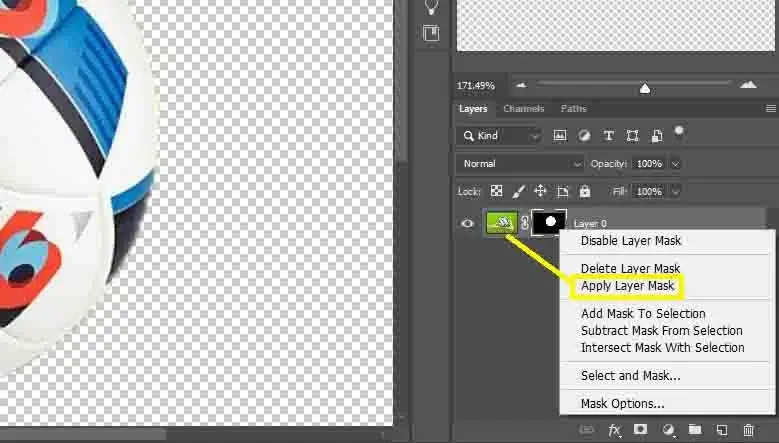Click Add layer mask icon
The image size is (779, 443).
[640, 429]
